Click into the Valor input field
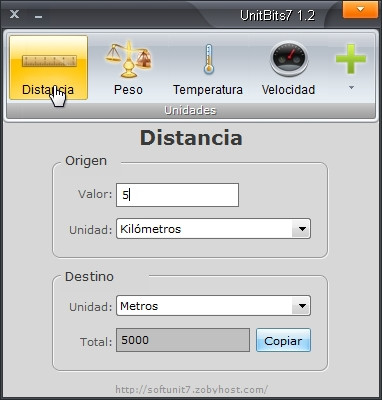 pyautogui.click(x=177, y=195)
